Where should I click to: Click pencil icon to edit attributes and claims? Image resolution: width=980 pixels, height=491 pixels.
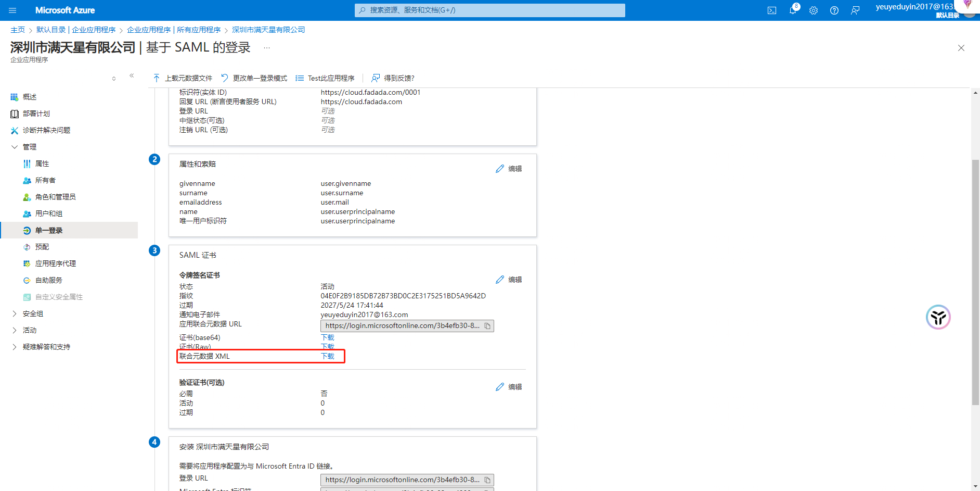tap(500, 169)
